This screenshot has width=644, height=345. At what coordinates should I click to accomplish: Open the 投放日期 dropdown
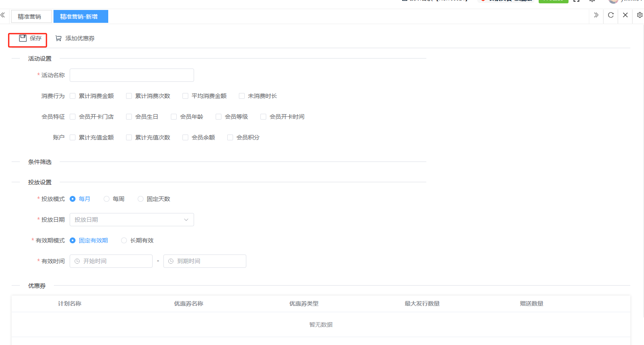pyautogui.click(x=131, y=220)
